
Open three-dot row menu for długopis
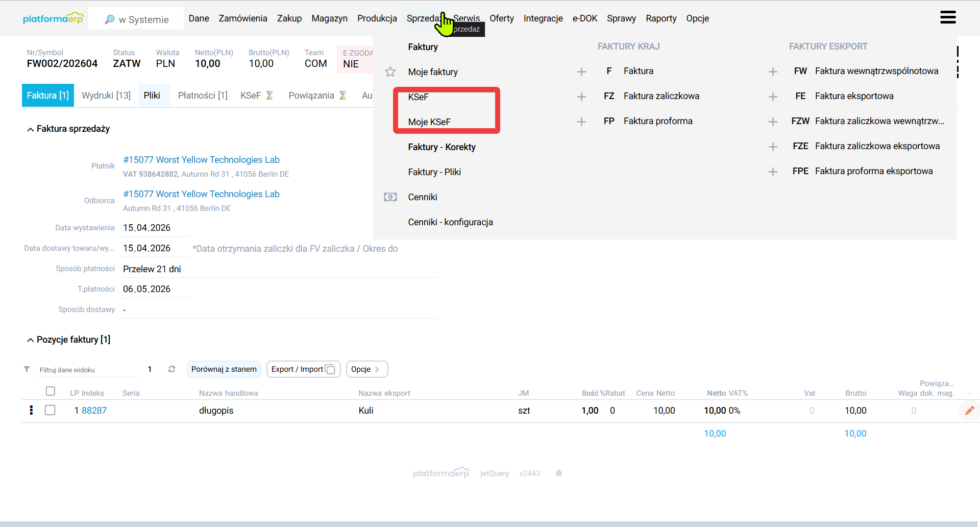point(31,411)
